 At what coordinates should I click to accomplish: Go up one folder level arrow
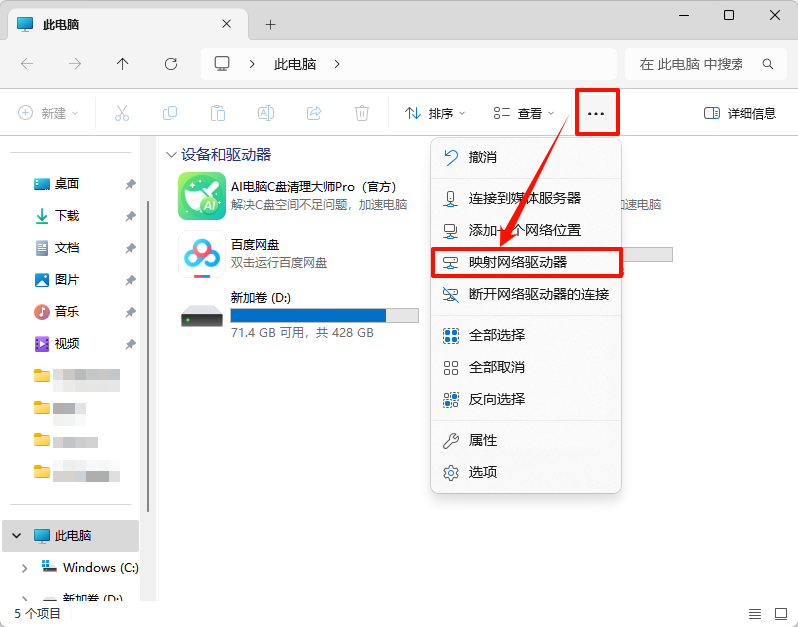point(122,64)
